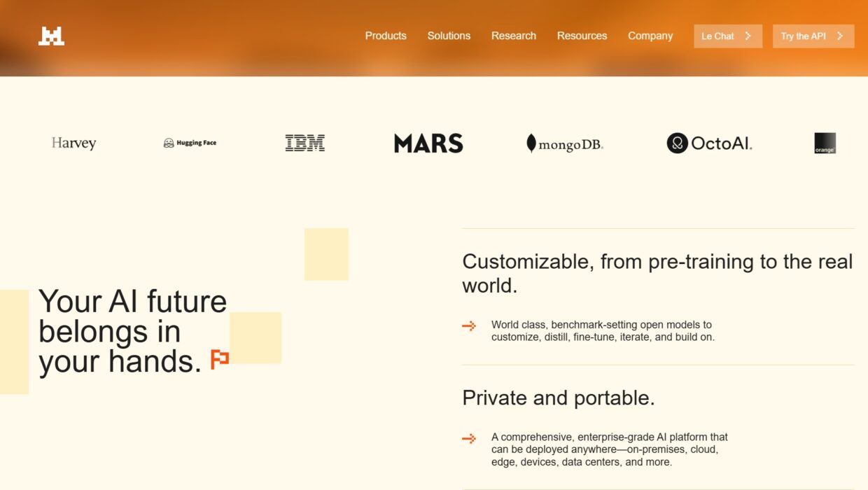Viewport: 868px width, 490px height.
Task: Click the orange arrow beside World class text
Action: (469, 325)
